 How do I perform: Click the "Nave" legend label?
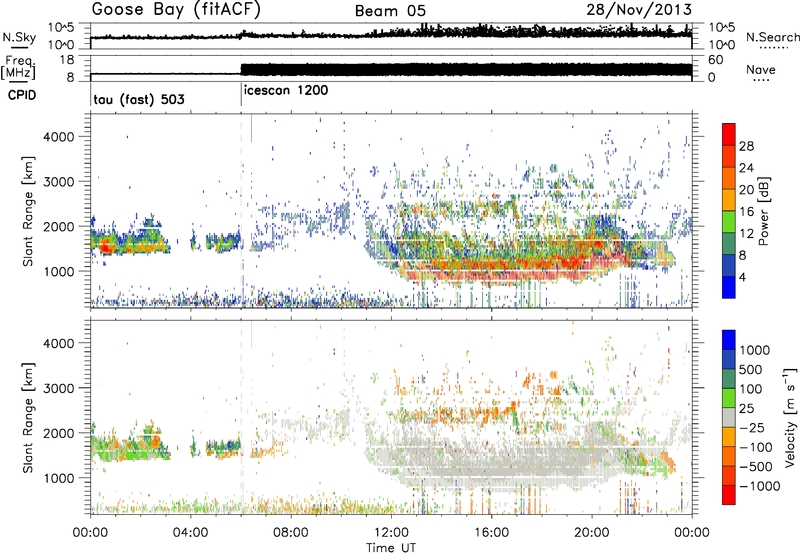[x=761, y=70]
